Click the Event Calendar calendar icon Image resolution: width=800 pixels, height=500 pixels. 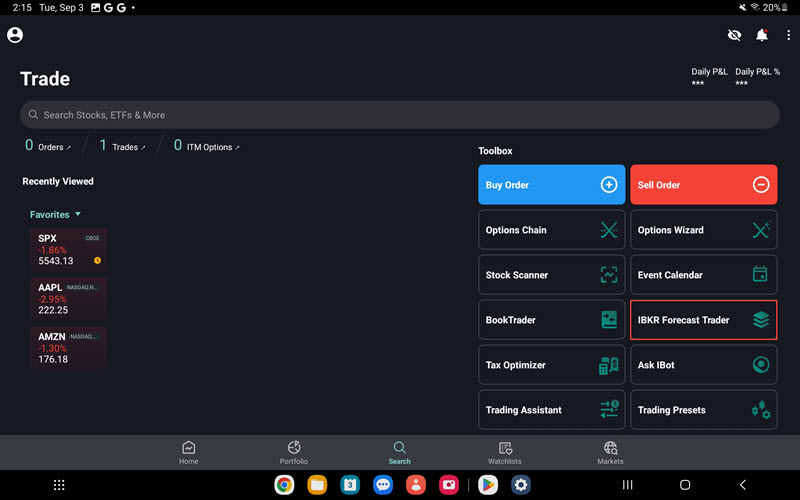(x=760, y=274)
